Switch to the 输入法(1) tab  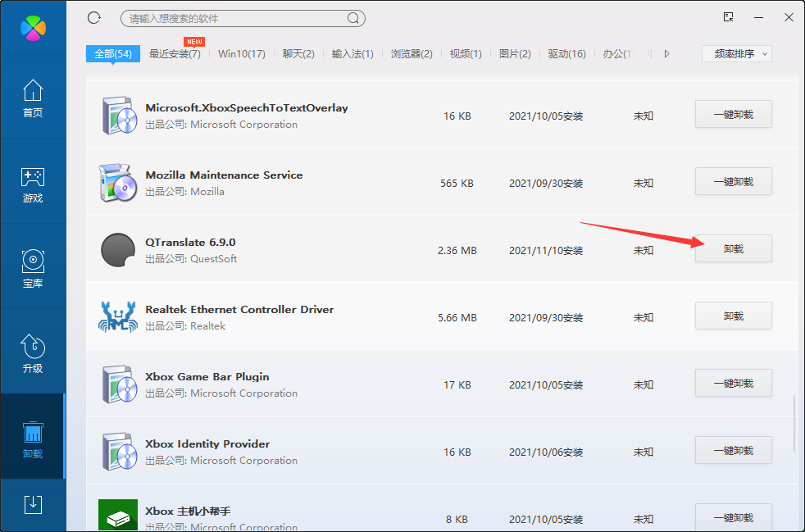tap(352, 54)
